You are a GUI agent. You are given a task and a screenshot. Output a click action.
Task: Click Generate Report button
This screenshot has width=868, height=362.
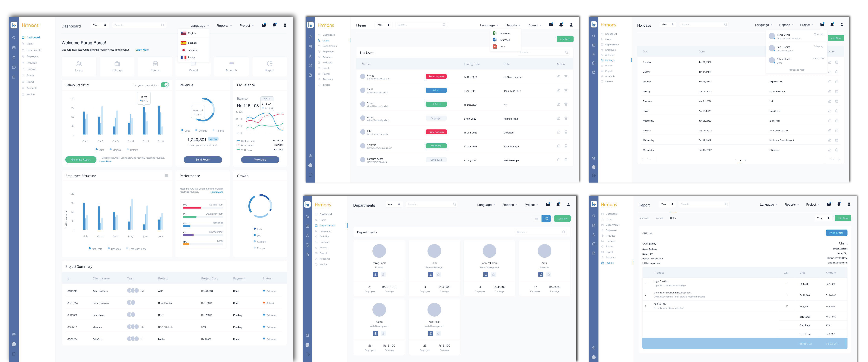point(81,160)
